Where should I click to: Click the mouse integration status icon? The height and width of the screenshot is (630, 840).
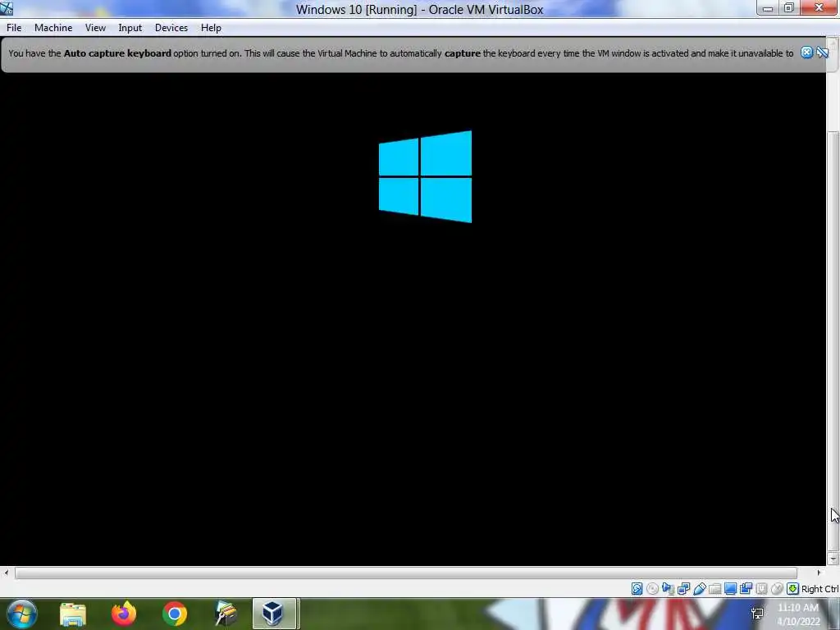coord(777,589)
